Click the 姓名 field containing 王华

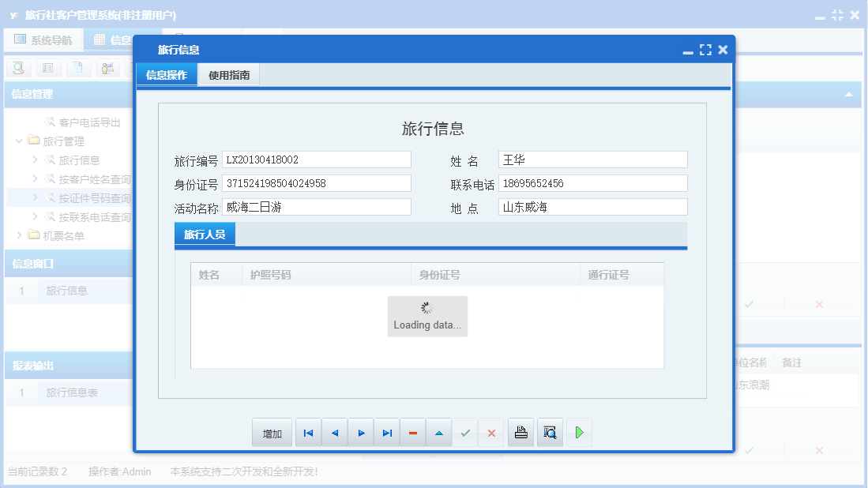[592, 159]
